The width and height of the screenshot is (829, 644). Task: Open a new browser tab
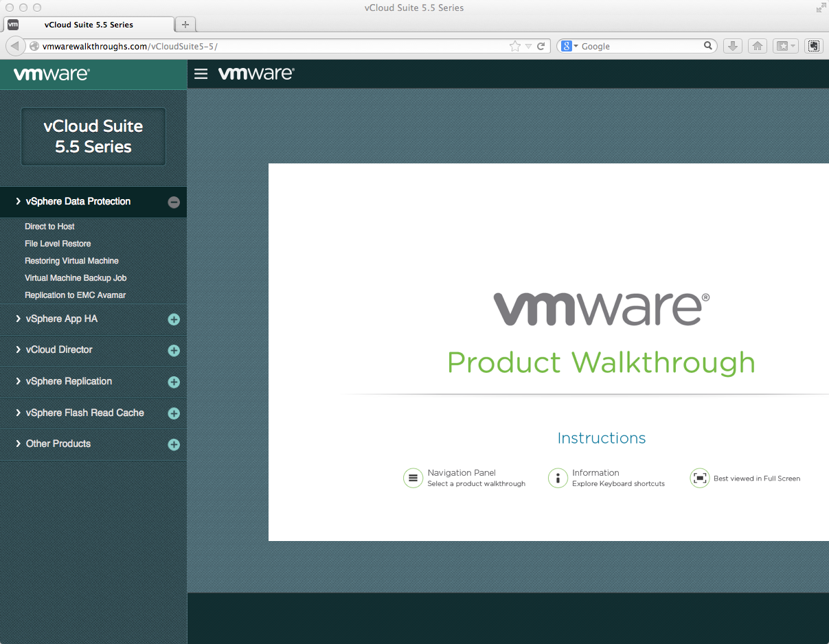coord(185,25)
